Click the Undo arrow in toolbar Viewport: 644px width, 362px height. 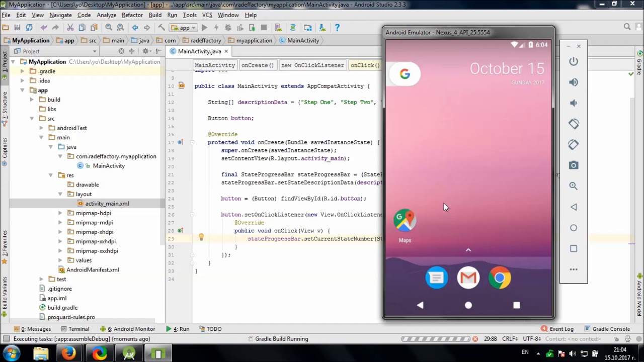point(44,28)
